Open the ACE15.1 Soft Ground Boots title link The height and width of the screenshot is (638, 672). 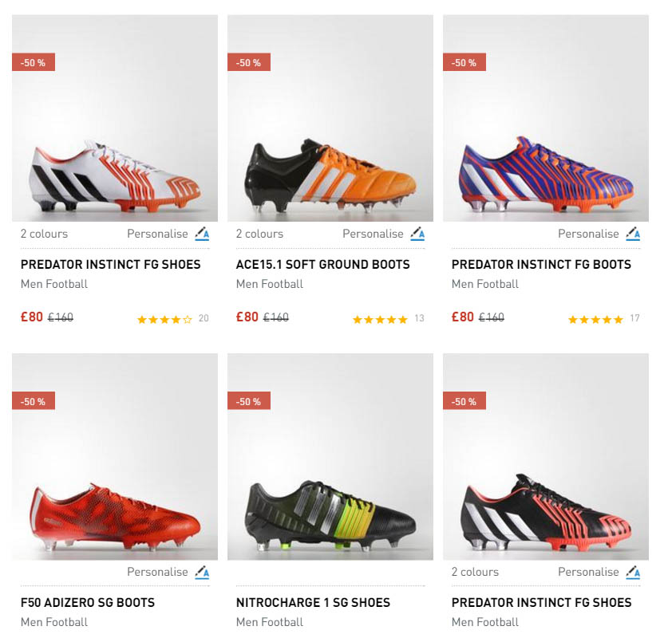[x=322, y=264]
